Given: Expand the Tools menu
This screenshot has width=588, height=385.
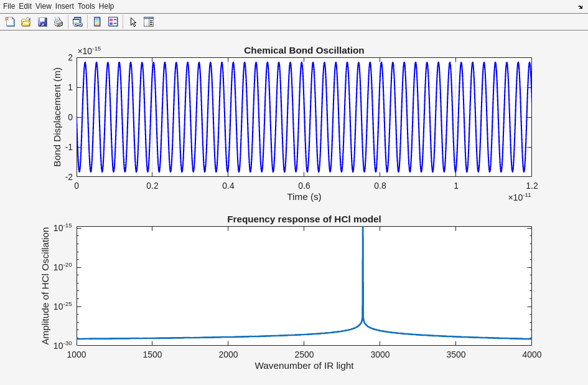Looking at the screenshot, I should (86, 6).
